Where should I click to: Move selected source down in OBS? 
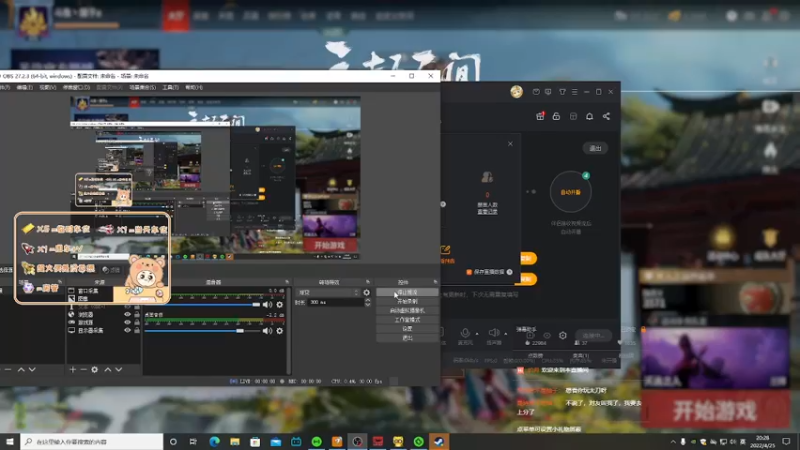pyautogui.click(x=118, y=369)
